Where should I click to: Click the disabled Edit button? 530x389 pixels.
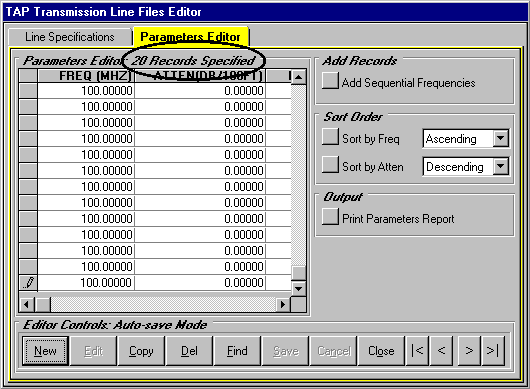click(x=93, y=351)
